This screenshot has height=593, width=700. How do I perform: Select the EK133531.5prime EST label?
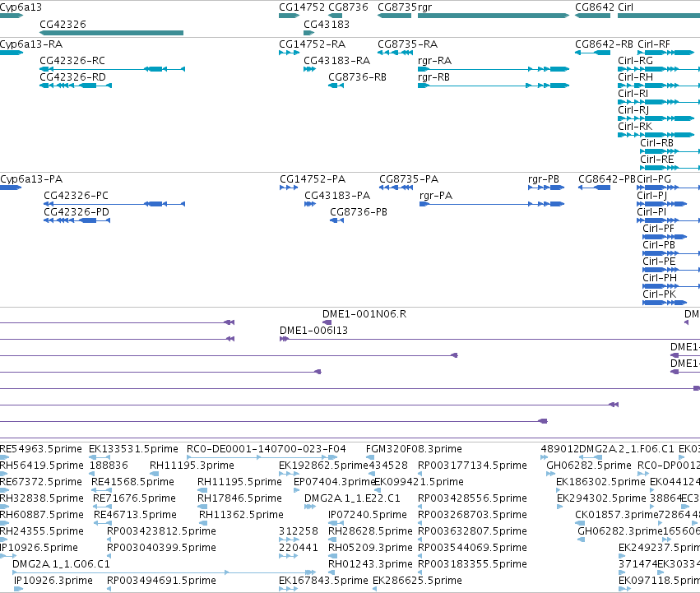click(x=133, y=449)
